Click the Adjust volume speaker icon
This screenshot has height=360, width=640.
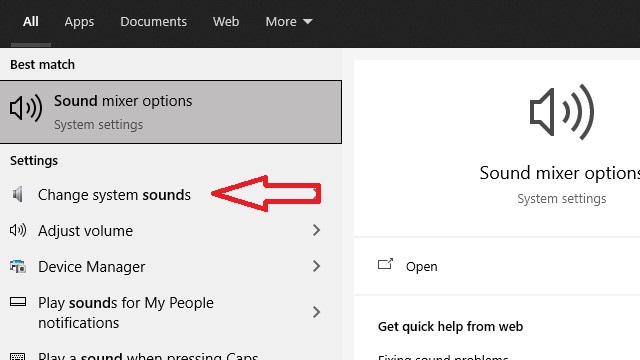18,230
